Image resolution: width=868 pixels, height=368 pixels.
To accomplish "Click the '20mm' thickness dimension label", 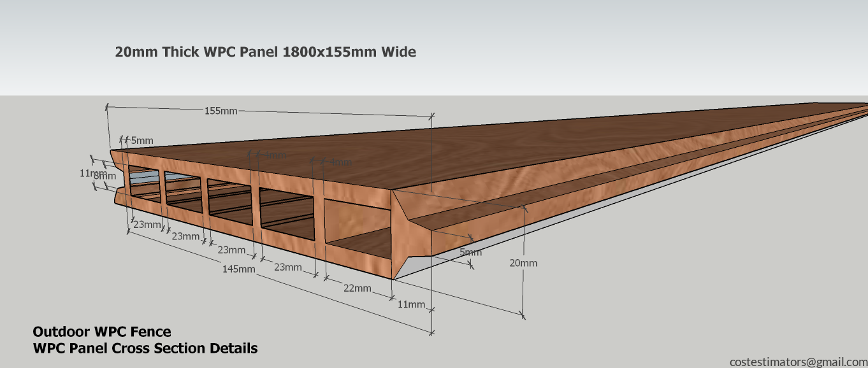I will click(x=523, y=263).
